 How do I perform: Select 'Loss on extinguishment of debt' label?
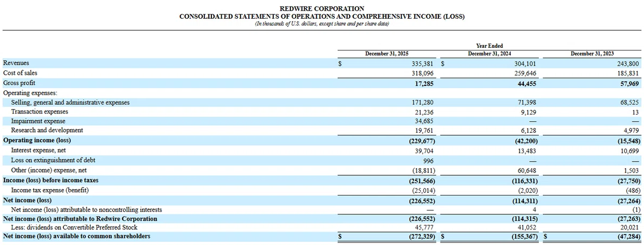point(53,160)
